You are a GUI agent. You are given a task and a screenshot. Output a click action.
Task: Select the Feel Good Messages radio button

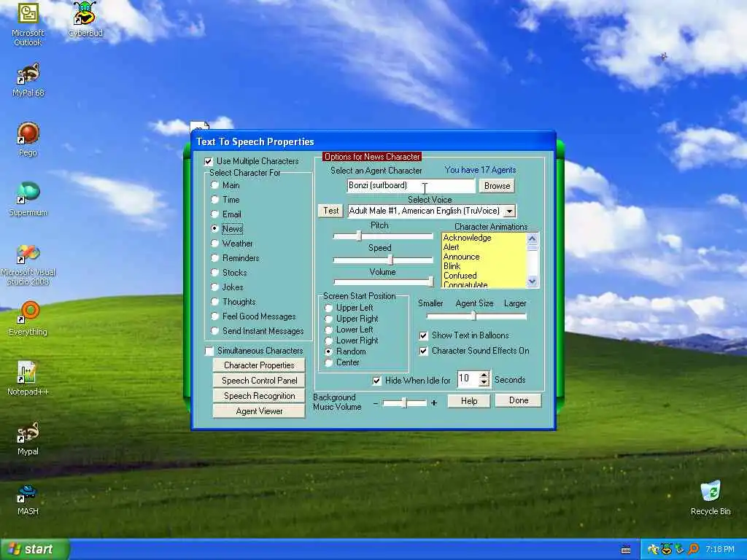[x=215, y=316]
